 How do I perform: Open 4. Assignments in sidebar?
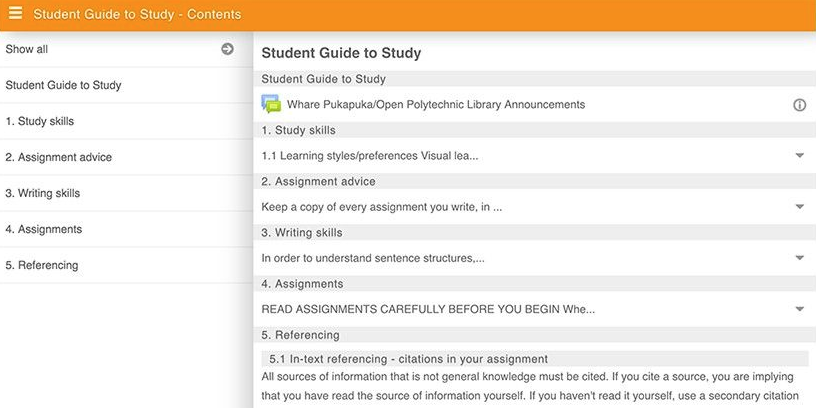pos(126,229)
